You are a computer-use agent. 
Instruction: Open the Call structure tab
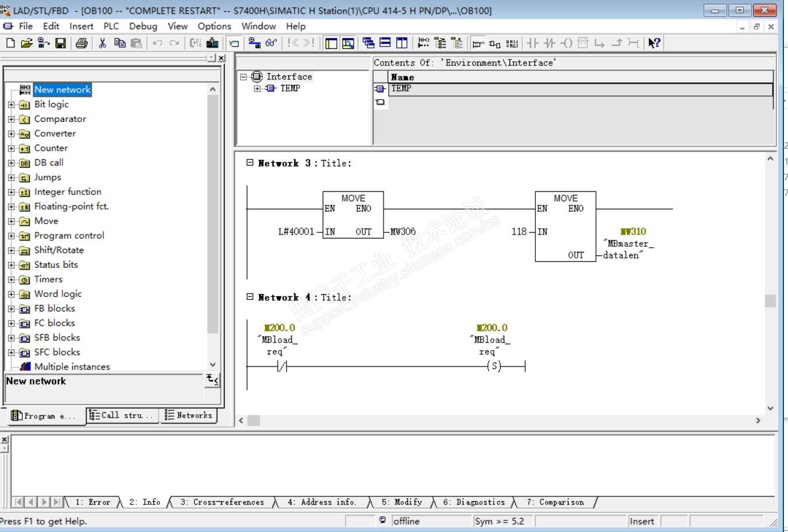[x=123, y=415]
